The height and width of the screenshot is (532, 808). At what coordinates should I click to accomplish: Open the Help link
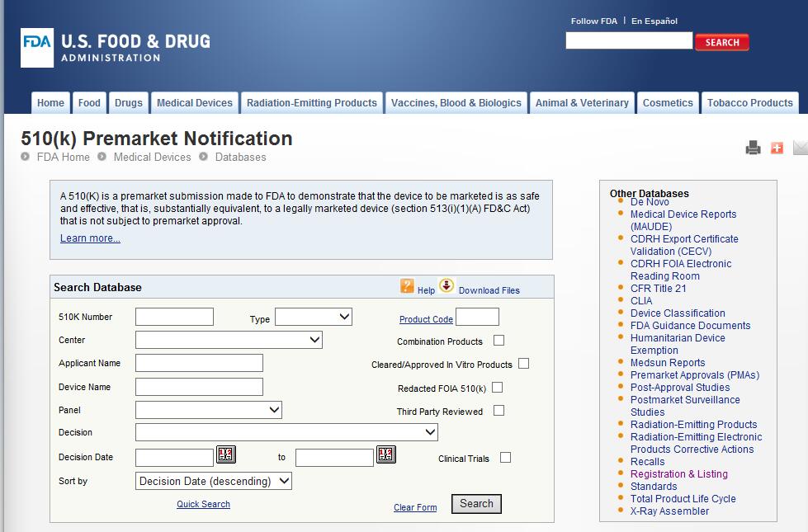tap(426, 290)
